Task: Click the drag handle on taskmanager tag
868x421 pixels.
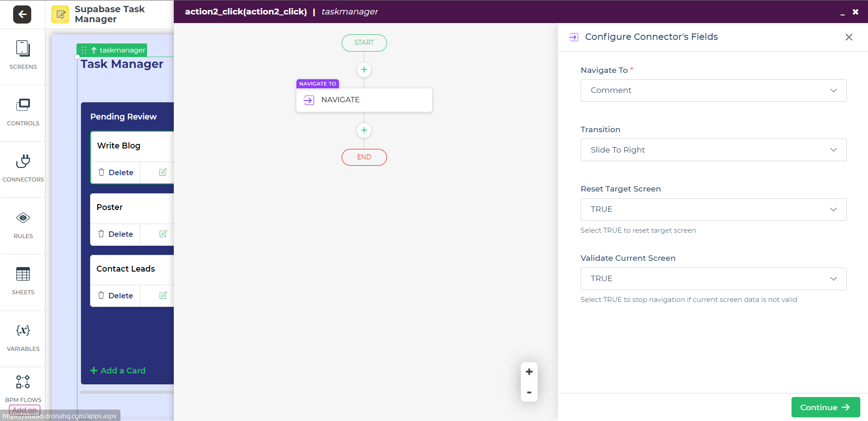Action: pyautogui.click(x=84, y=50)
